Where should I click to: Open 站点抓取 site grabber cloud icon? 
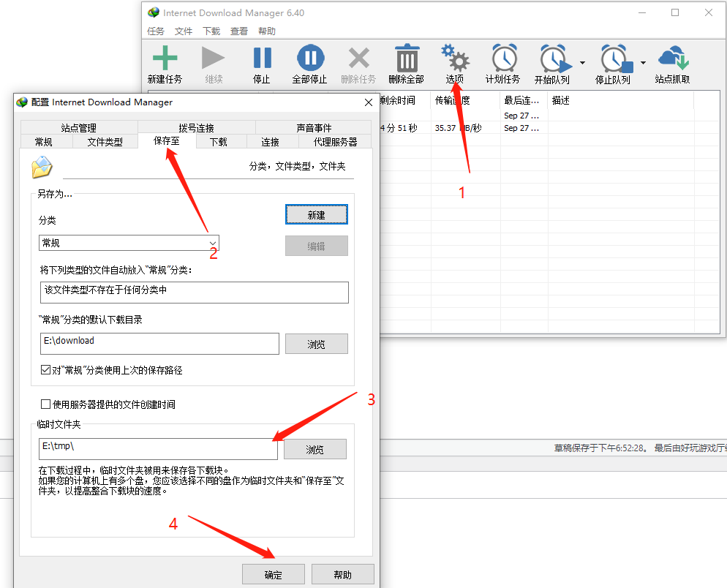673,58
